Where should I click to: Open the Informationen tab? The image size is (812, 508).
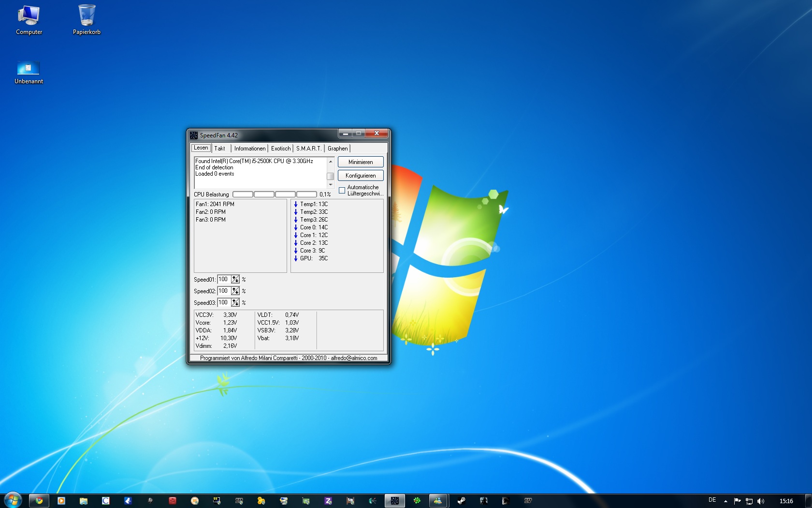250,149
